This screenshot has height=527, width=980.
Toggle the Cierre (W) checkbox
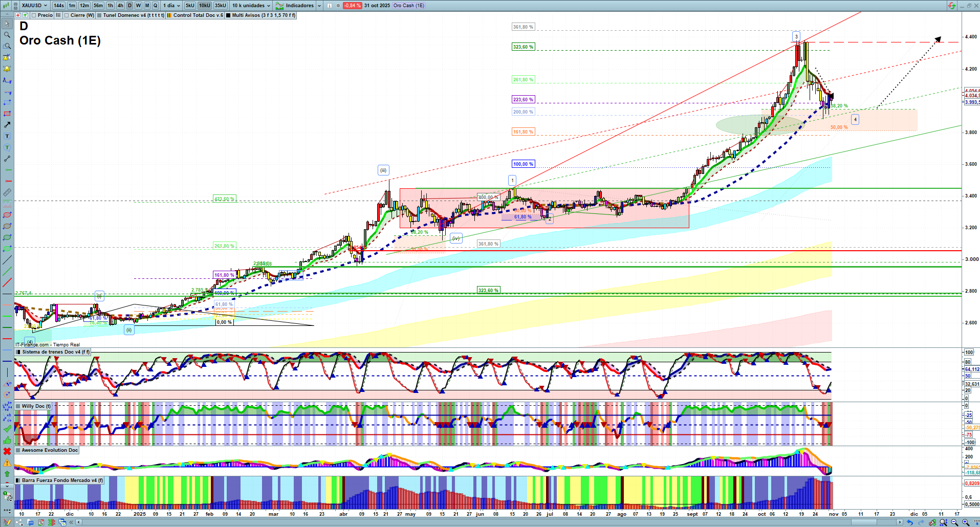[x=67, y=15]
